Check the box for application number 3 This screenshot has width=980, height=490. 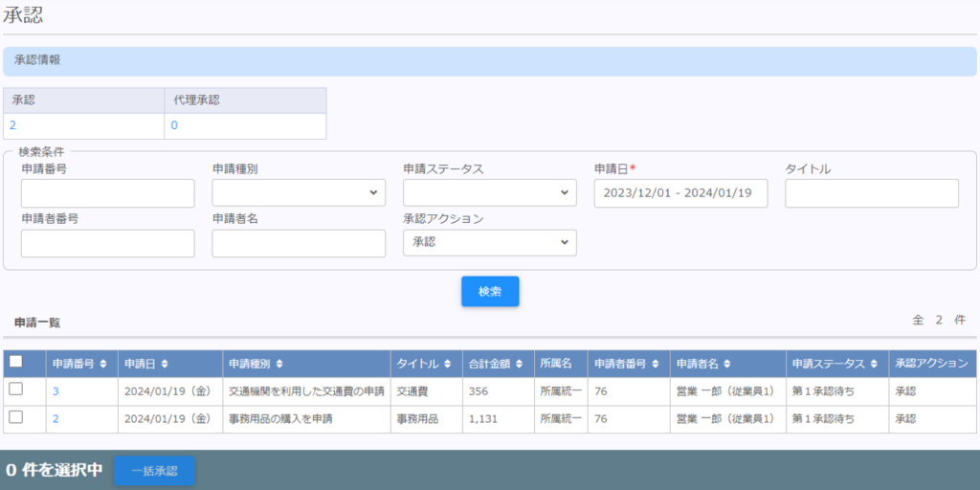pos(15,390)
